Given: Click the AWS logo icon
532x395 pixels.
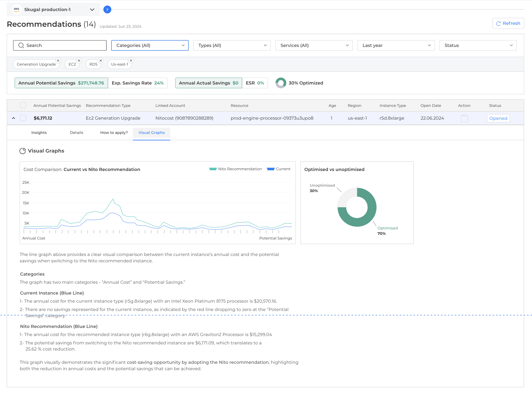Looking at the screenshot, I should [x=16, y=9].
